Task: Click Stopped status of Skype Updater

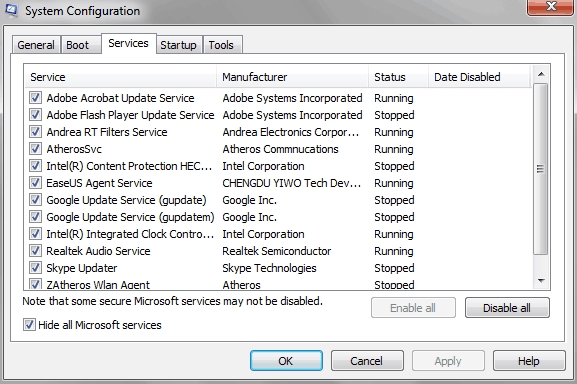Action: pyautogui.click(x=394, y=268)
